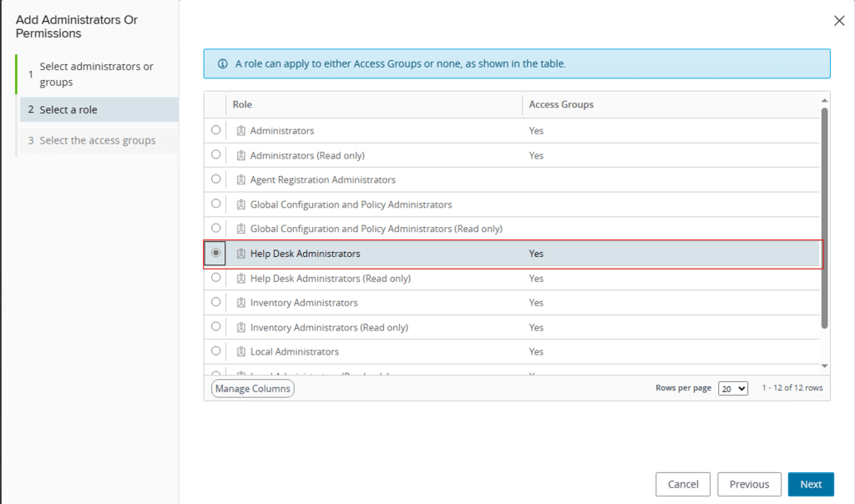Image resolution: width=855 pixels, height=504 pixels.
Task: Open step 3 Select the access groups
Action: tap(97, 140)
